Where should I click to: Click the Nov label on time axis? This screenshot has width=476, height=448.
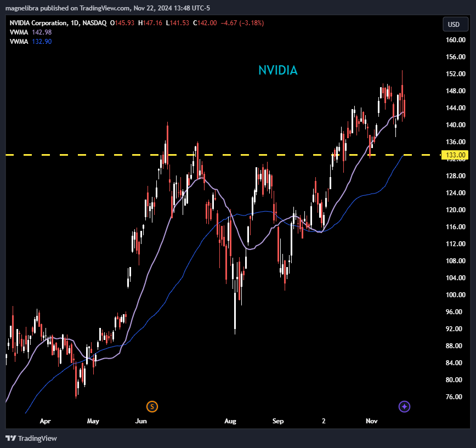tap(372, 421)
